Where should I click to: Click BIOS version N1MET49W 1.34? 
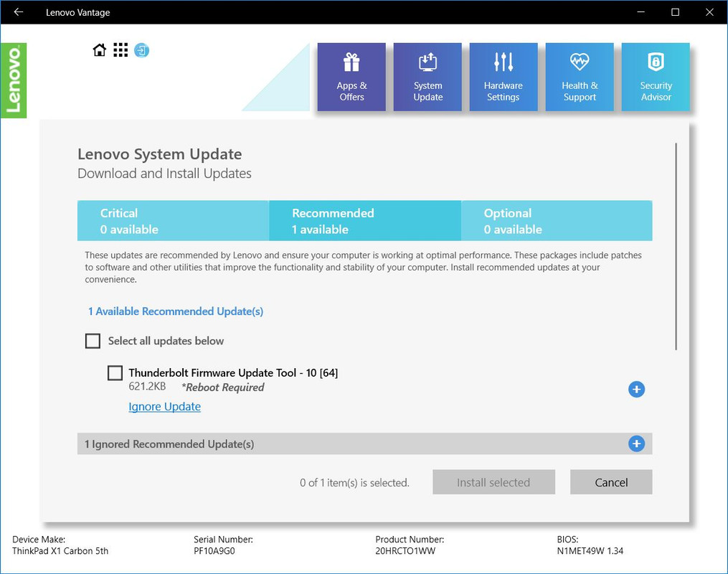click(590, 551)
